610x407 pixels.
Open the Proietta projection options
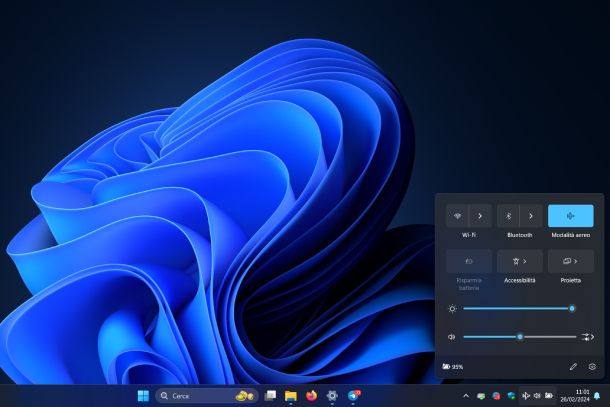570,261
